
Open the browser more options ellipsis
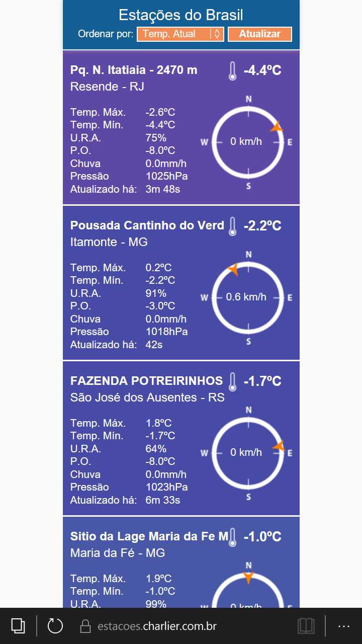pyautogui.click(x=344, y=626)
